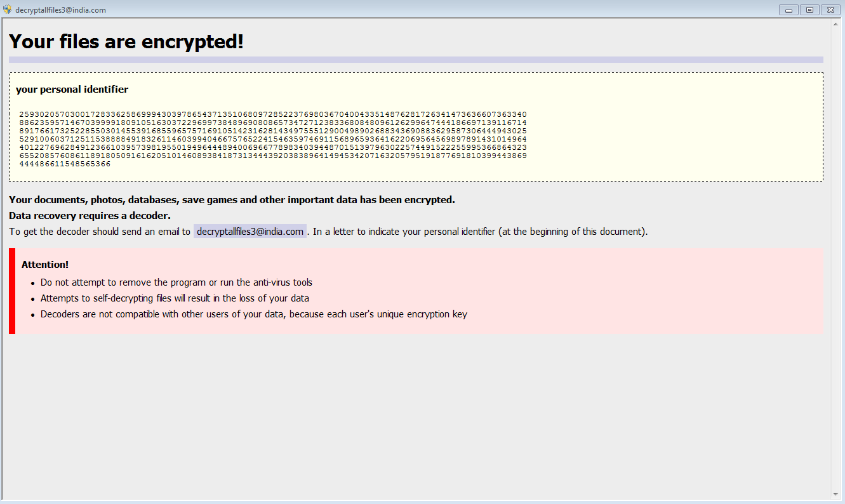Click the "Data recovery requires a decoder." line
The image size is (845, 504).
point(90,216)
